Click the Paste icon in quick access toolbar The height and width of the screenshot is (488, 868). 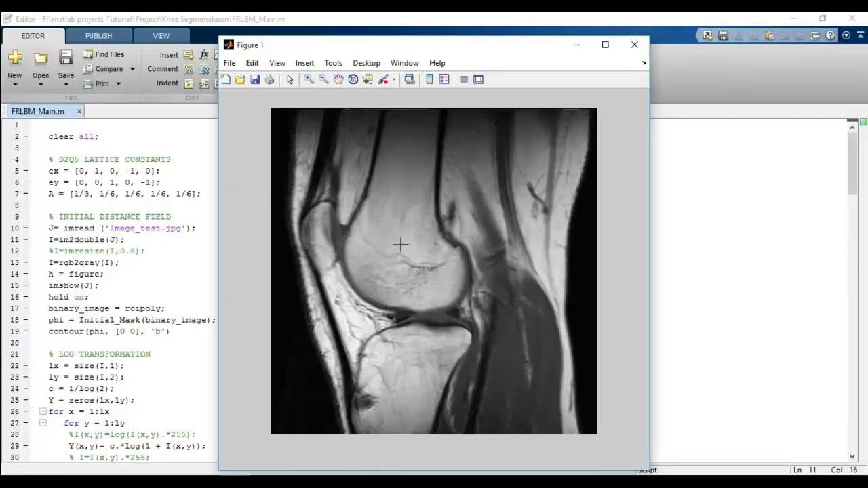pos(769,35)
